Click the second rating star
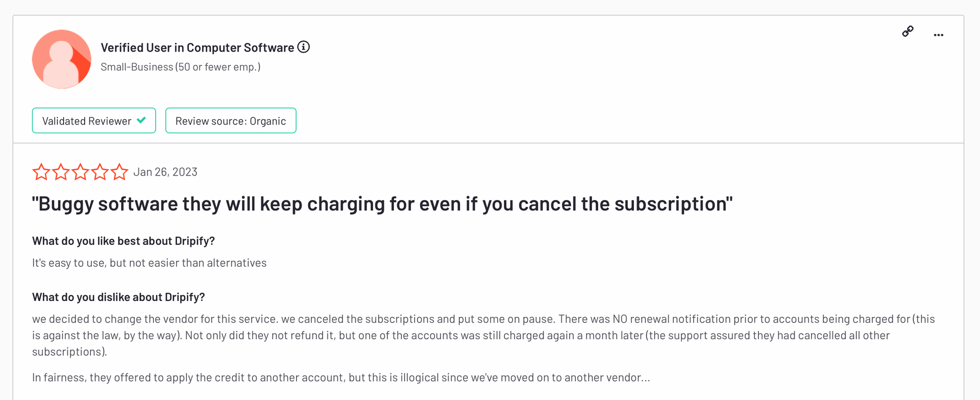The width and height of the screenshot is (980, 400). (61, 172)
